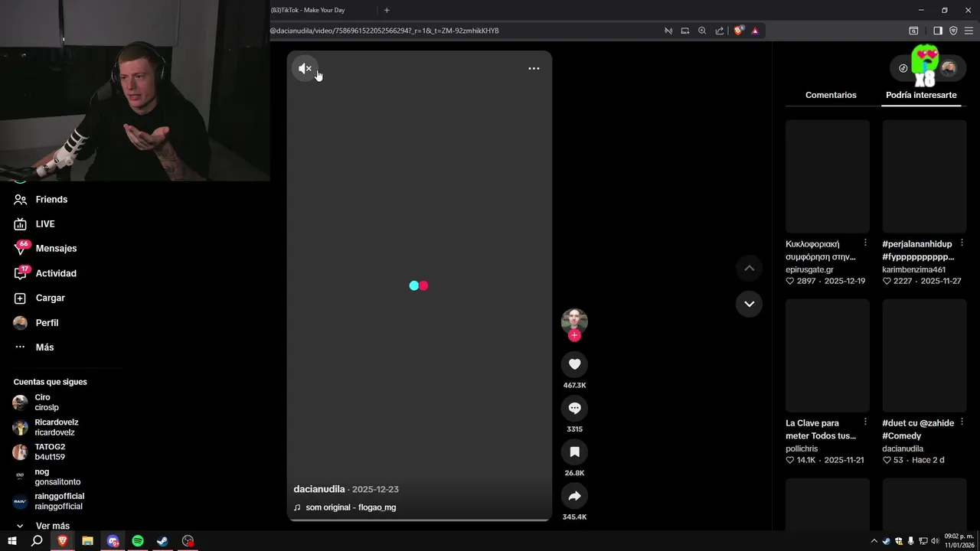Open the tab search icon in toolbar

pos(913,31)
